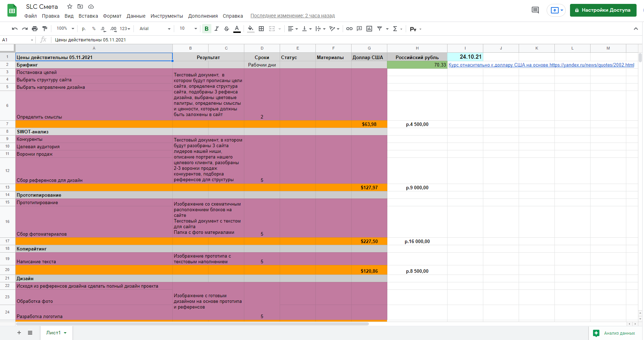Check cloud save status icon

click(91, 6)
